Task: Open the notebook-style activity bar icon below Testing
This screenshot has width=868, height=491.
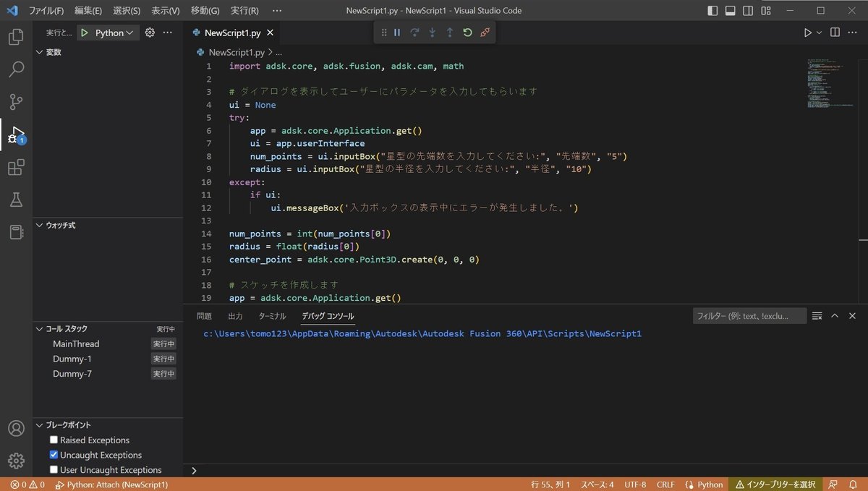Action: tap(16, 232)
